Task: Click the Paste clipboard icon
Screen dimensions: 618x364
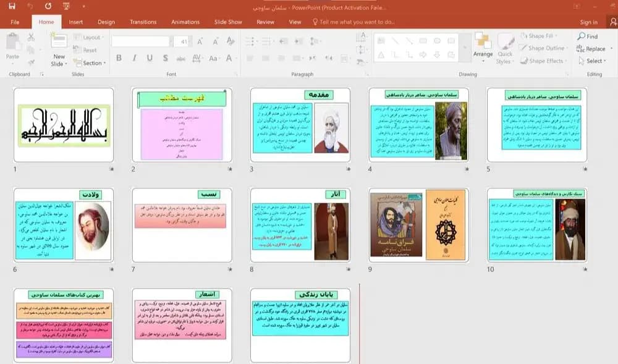Action: (x=12, y=41)
